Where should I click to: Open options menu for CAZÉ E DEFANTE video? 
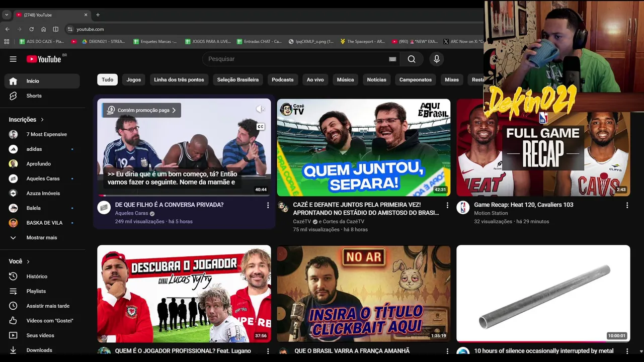pos(447,205)
